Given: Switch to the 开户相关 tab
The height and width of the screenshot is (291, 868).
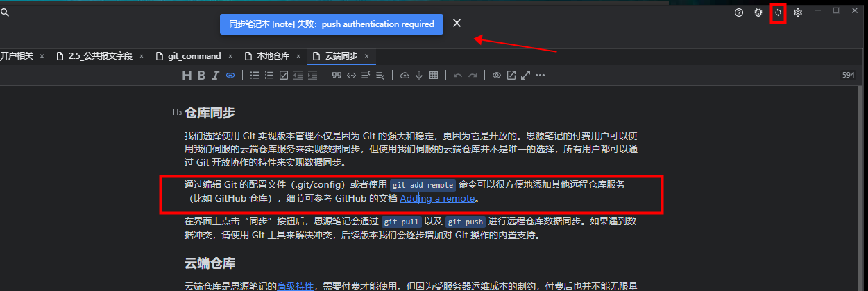Looking at the screenshot, I should pyautogui.click(x=17, y=56).
